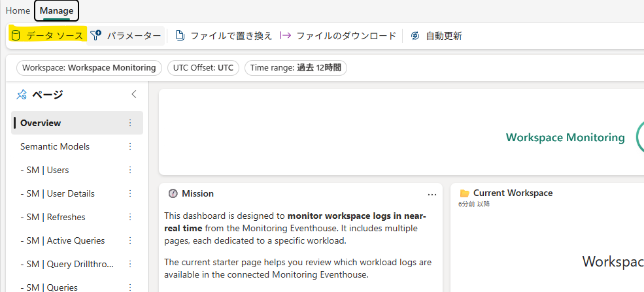
Task: Open more options for SM | Queries
Action: [x=130, y=287]
